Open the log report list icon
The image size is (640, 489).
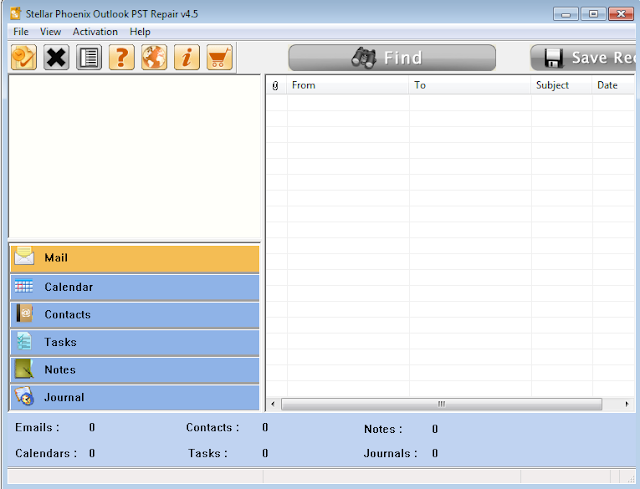[x=89, y=57]
